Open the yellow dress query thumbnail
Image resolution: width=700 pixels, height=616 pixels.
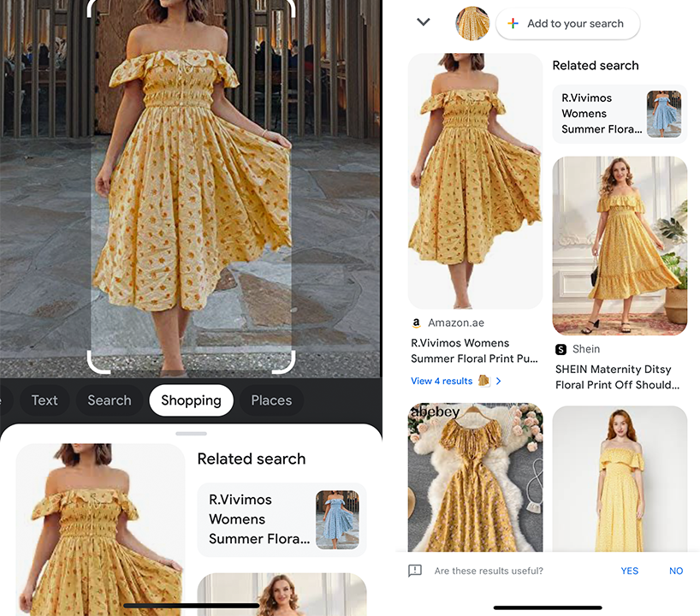click(472, 23)
